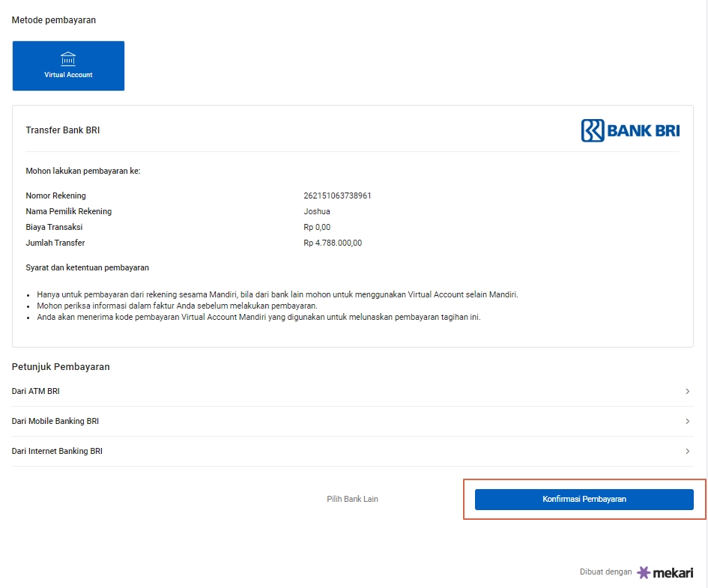Click the Petunjuk Pembayaran section title
Viewport: 708px width, 588px height.
[x=61, y=367]
